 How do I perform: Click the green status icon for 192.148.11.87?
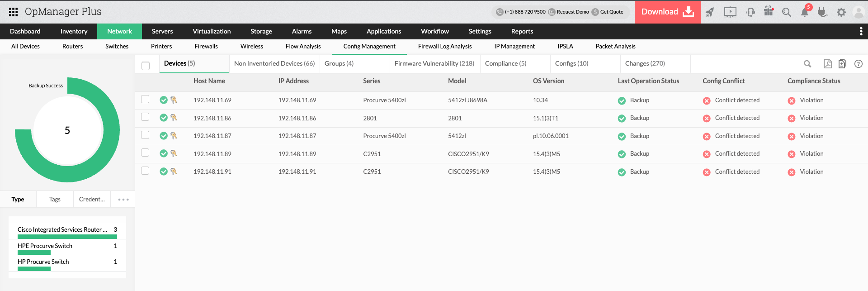click(x=164, y=136)
